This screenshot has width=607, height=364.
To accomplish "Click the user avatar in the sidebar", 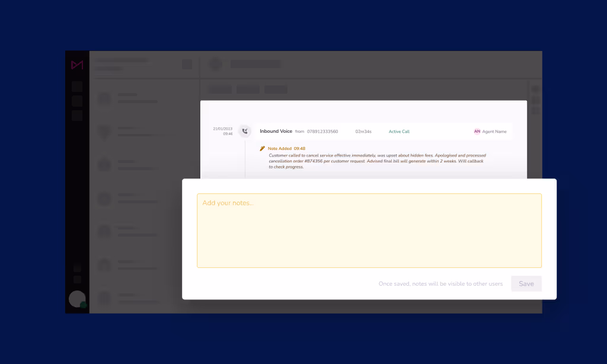I will click(77, 299).
